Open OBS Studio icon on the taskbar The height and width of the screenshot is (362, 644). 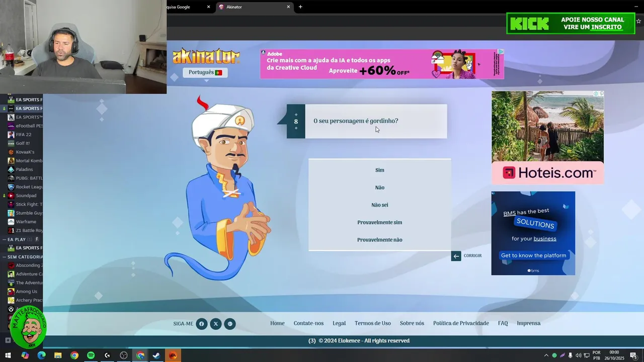click(x=124, y=355)
